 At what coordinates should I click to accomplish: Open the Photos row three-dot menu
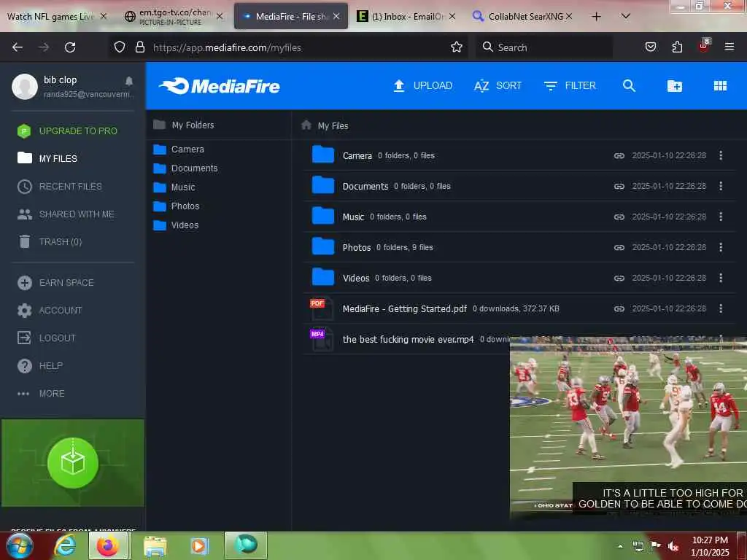720,247
